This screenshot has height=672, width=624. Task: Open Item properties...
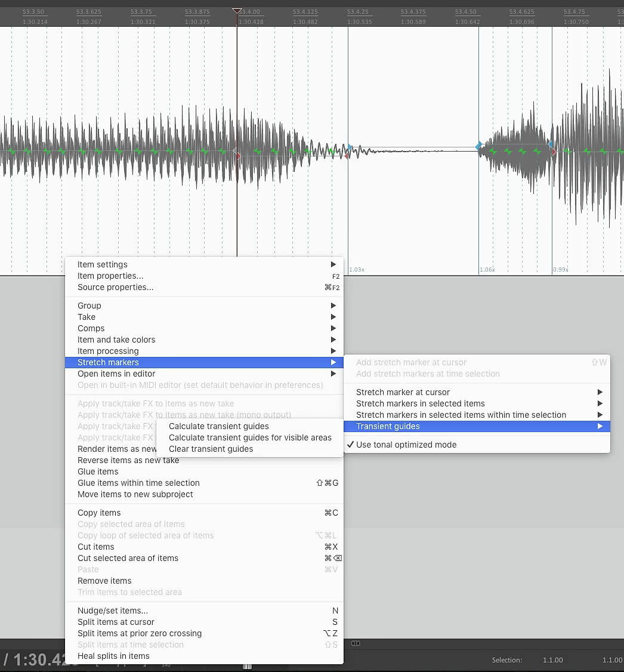[x=204, y=276]
